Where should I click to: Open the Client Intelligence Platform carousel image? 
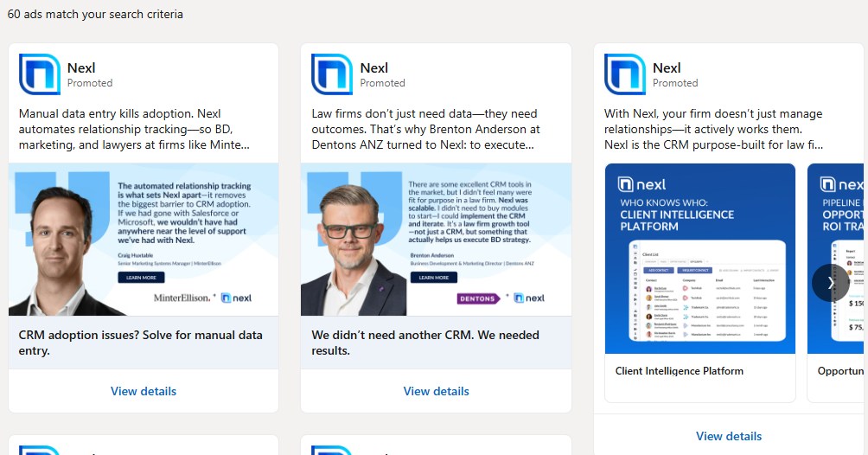tap(700, 259)
